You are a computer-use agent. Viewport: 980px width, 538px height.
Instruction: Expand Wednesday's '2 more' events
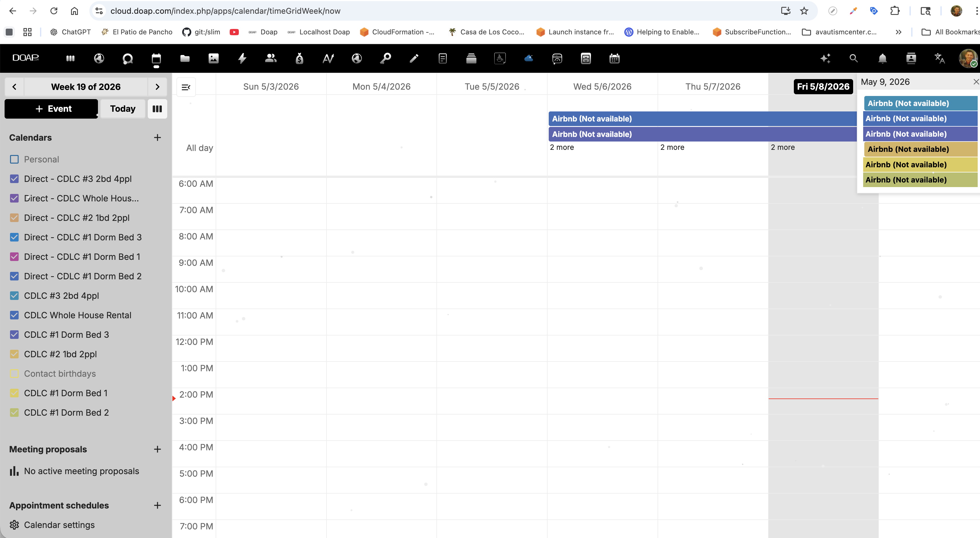click(x=562, y=147)
